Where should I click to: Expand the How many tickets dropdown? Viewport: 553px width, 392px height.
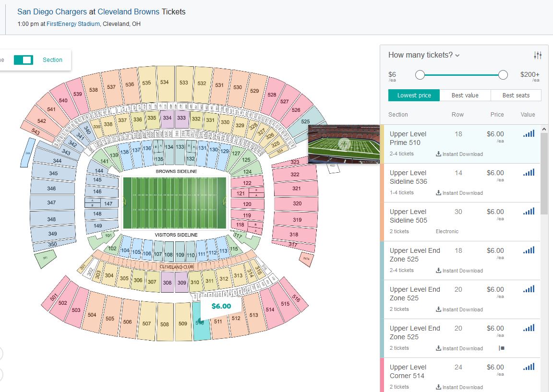pyautogui.click(x=423, y=55)
